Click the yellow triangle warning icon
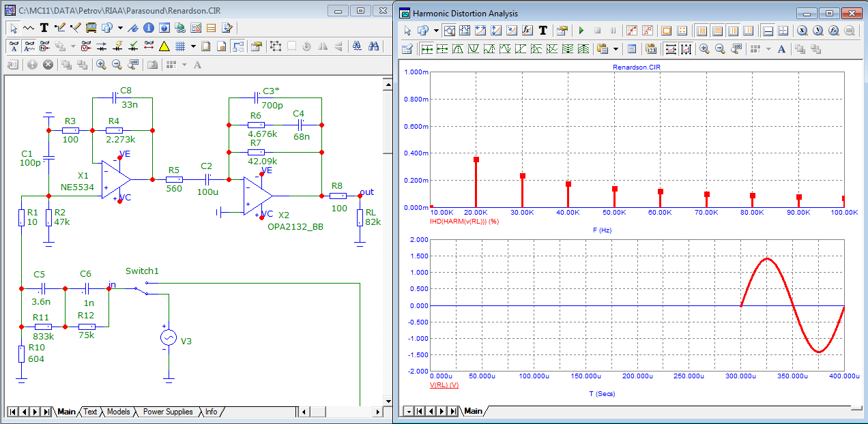Image resolution: width=868 pixels, height=424 pixels. point(164,46)
